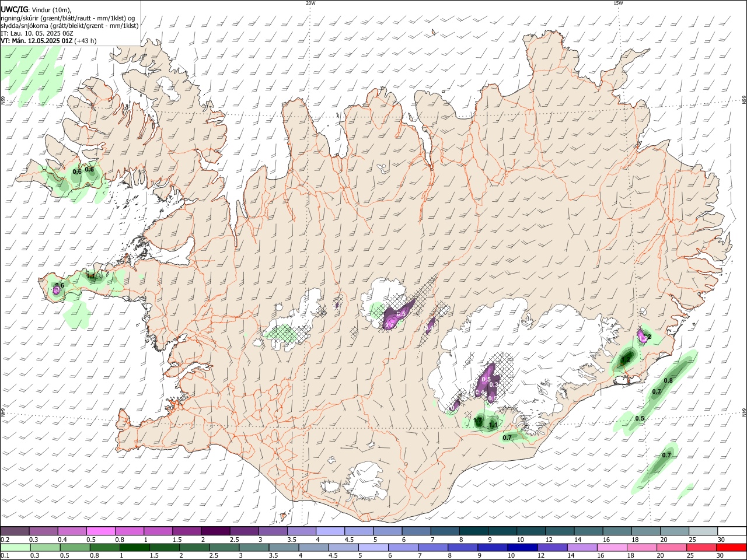Select the hot pink 20 rain legend swatch
Screen dimensions: 747x560
point(672,548)
